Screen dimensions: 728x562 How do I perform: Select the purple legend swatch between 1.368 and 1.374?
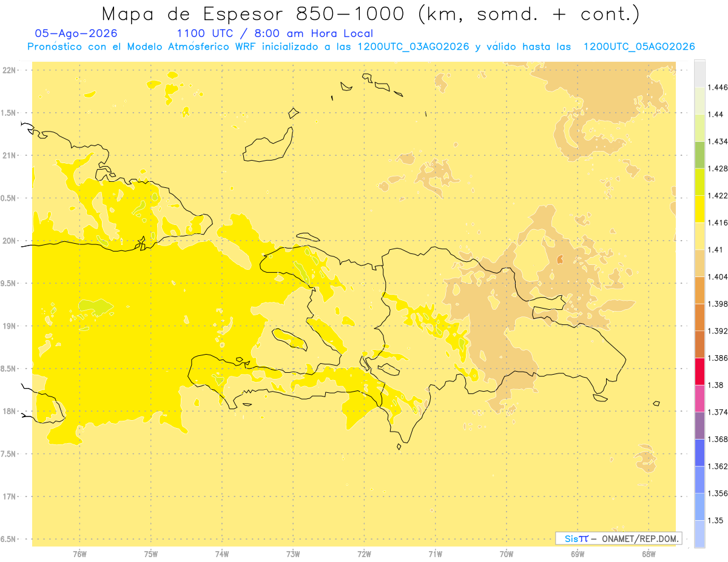(x=699, y=426)
